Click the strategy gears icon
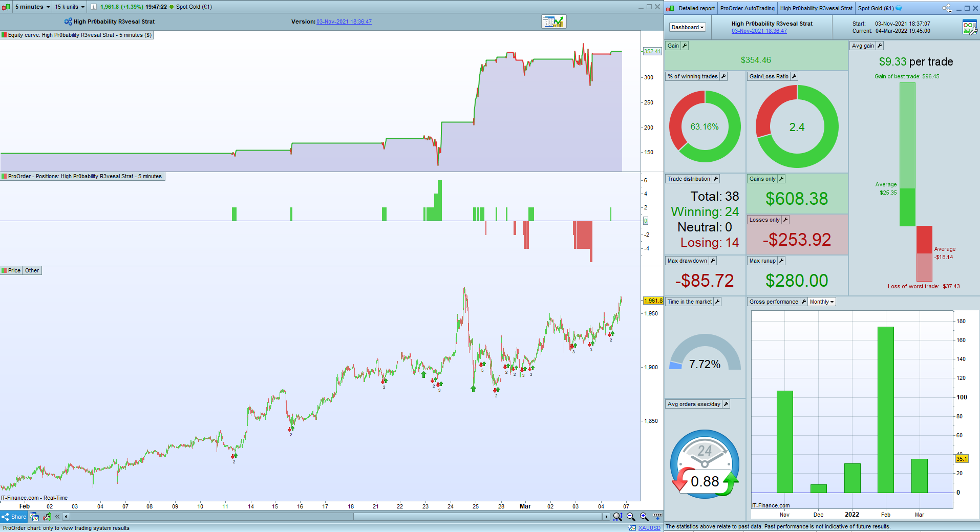The height and width of the screenshot is (532, 980). coord(68,22)
